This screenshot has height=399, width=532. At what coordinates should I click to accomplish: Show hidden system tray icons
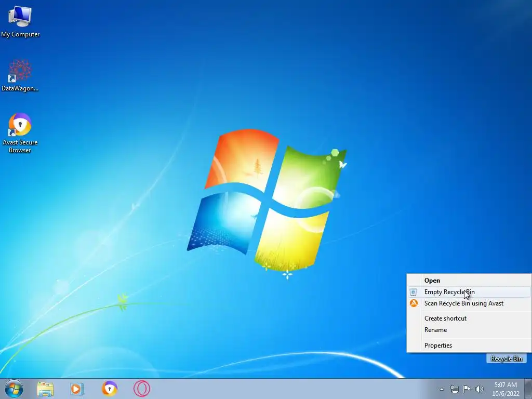[442, 389]
